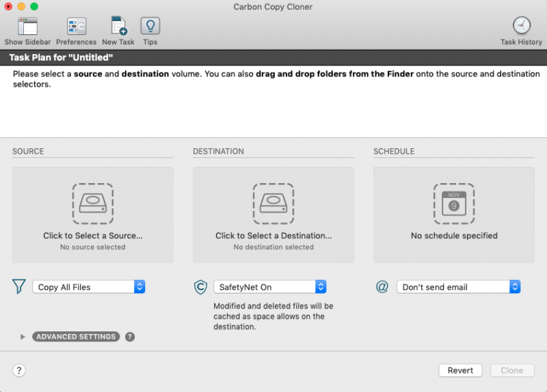Open the Don't send email dropdown

click(458, 287)
